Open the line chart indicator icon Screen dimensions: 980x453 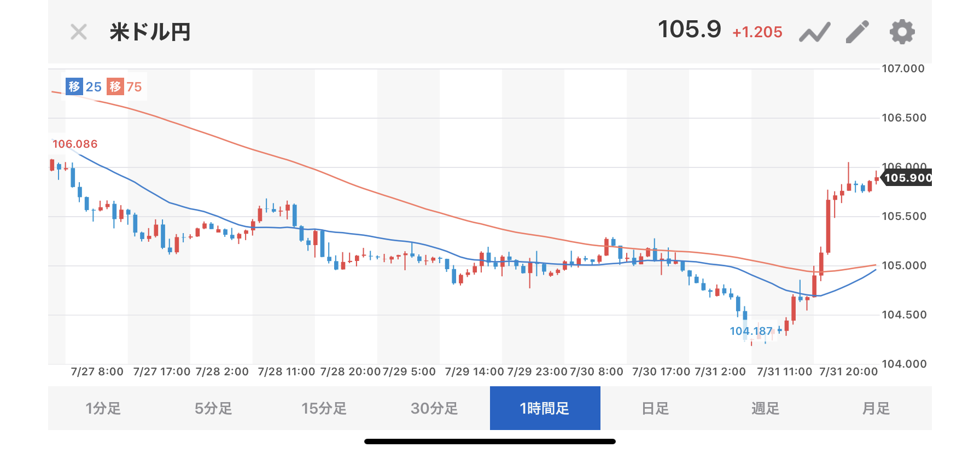tap(814, 32)
